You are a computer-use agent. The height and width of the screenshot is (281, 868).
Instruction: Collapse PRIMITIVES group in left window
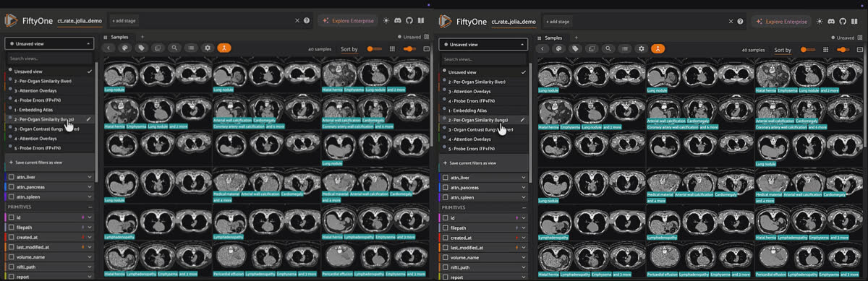click(90, 207)
